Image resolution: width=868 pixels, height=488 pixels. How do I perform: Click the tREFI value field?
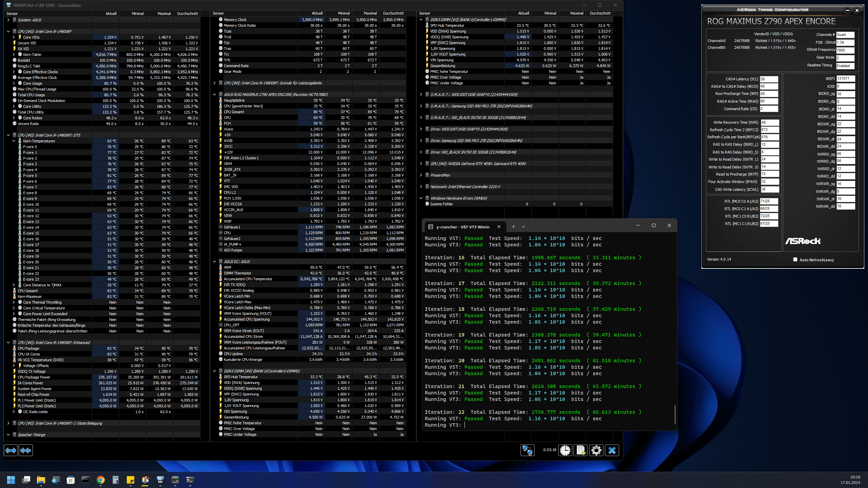pos(845,79)
